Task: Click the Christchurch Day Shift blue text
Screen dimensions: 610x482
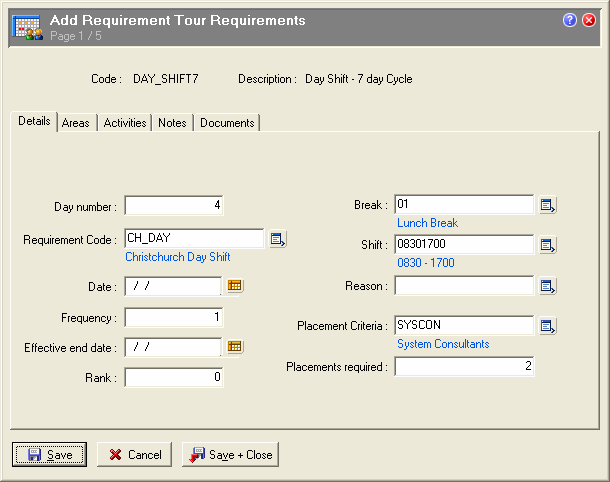Action: 178,257
